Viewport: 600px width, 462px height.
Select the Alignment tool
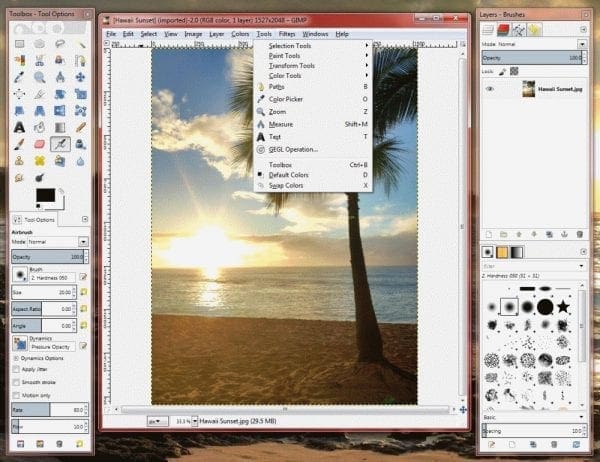(x=20, y=94)
